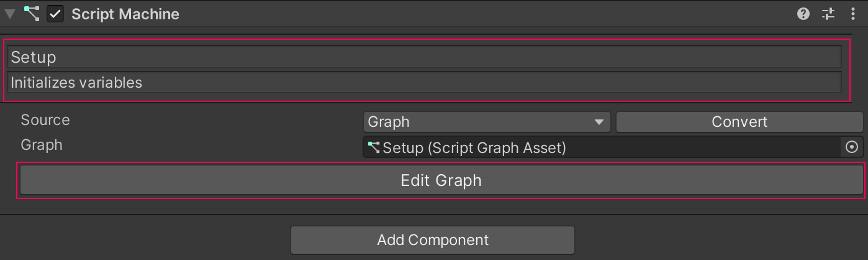Click the Source property label
Viewport: 868px width, 260px height.
pos(45,120)
